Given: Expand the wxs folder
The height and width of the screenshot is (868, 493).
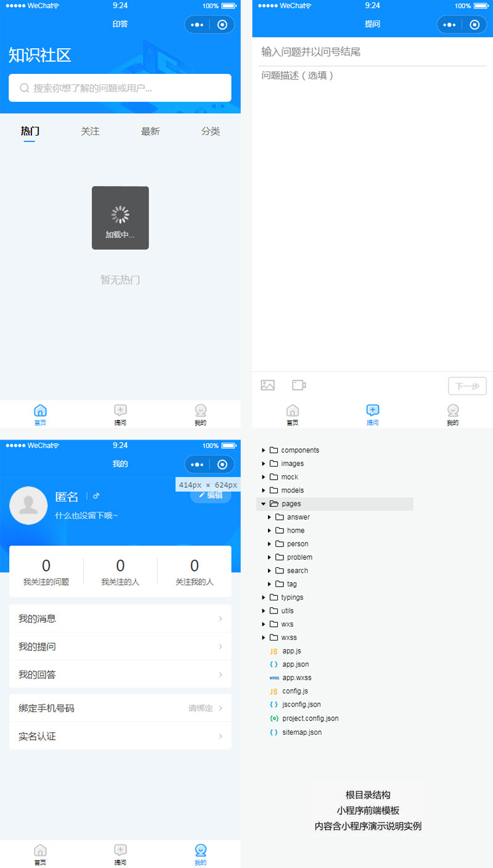Looking at the screenshot, I should [264, 624].
